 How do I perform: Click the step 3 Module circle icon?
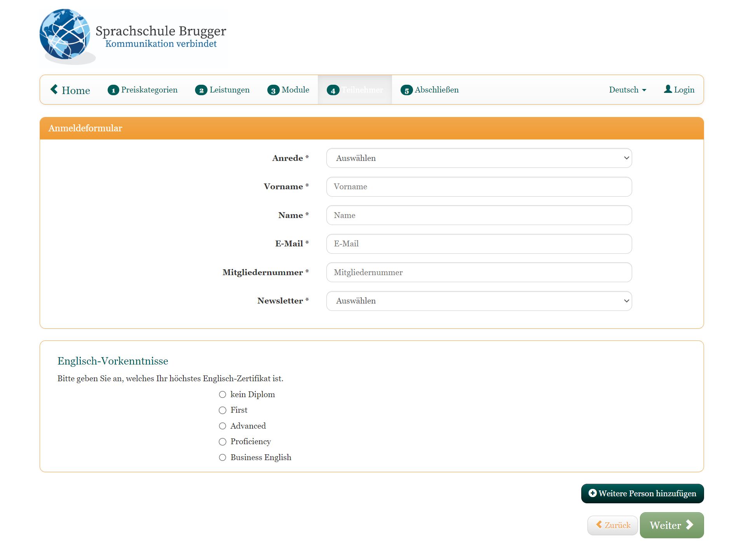tap(274, 90)
